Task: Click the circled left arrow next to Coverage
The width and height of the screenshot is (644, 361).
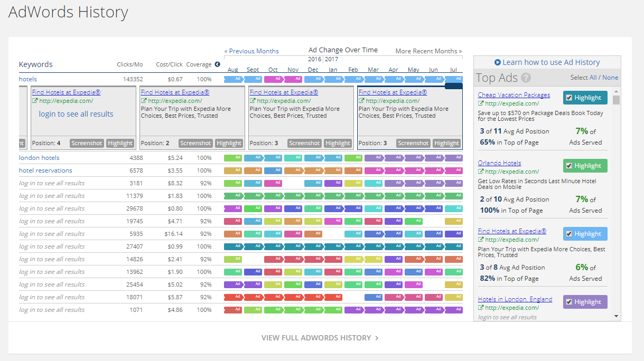Action: point(217,64)
